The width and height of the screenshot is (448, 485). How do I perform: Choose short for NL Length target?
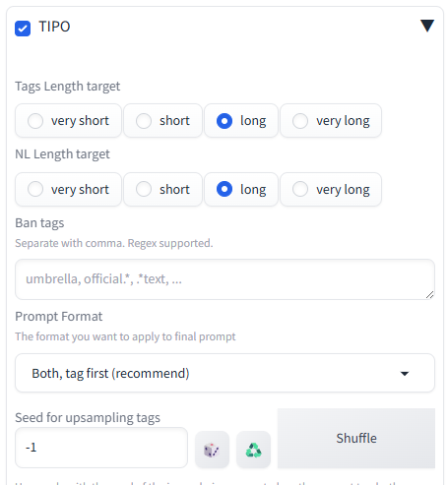pos(162,189)
